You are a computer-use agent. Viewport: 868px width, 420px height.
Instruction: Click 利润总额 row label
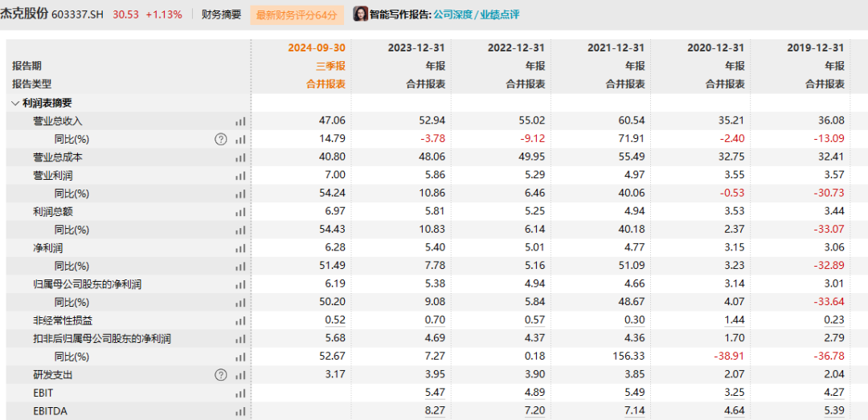click(52, 212)
